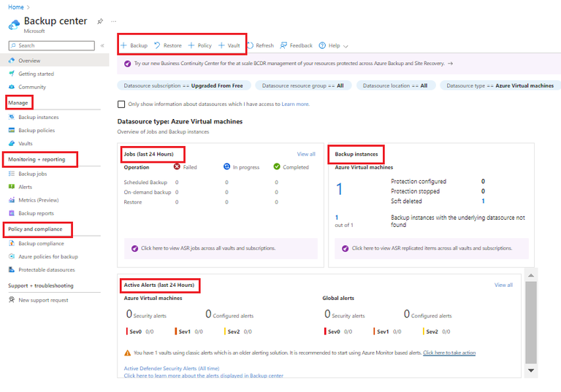This screenshot has height=392, width=561.
Task: Click the alerts panel scrollbar down arrow
Action: pos(531,371)
